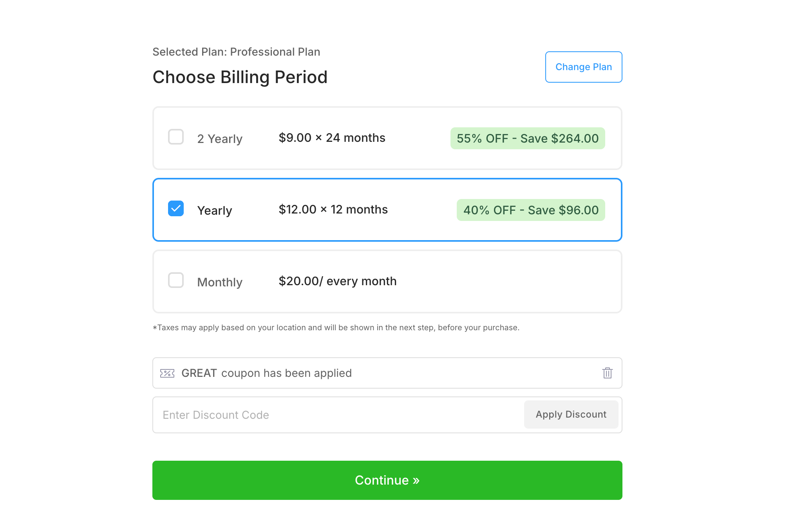Click the "2 Yearly" option label
Viewport: 785px width, 532px height.
[x=220, y=139]
